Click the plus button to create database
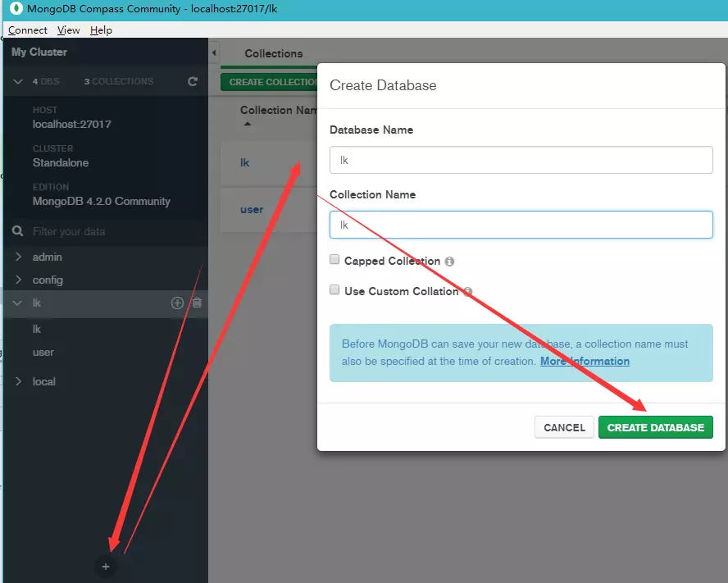Viewport: 728px width, 583px height. [106, 567]
